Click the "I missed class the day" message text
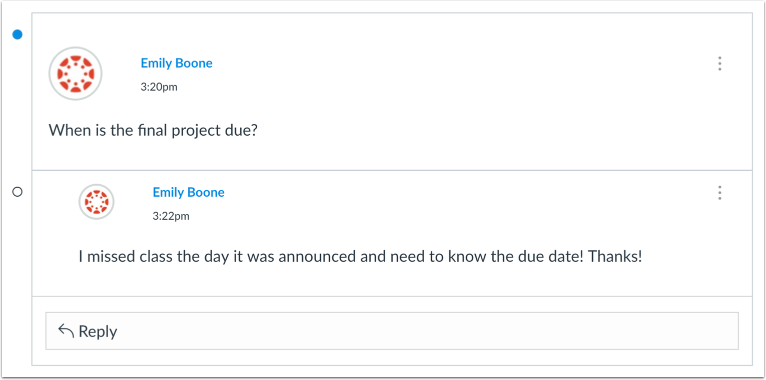766x380 pixels. pos(360,256)
